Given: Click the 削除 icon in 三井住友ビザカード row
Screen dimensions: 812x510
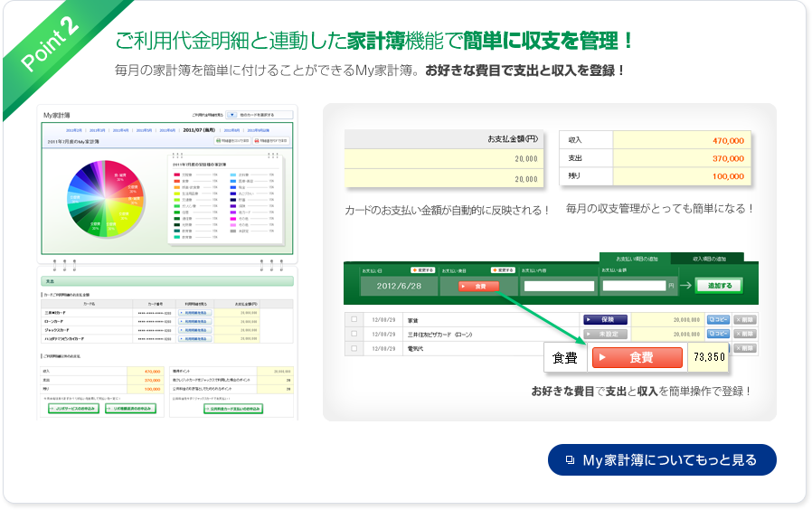Looking at the screenshot, I should 745,334.
